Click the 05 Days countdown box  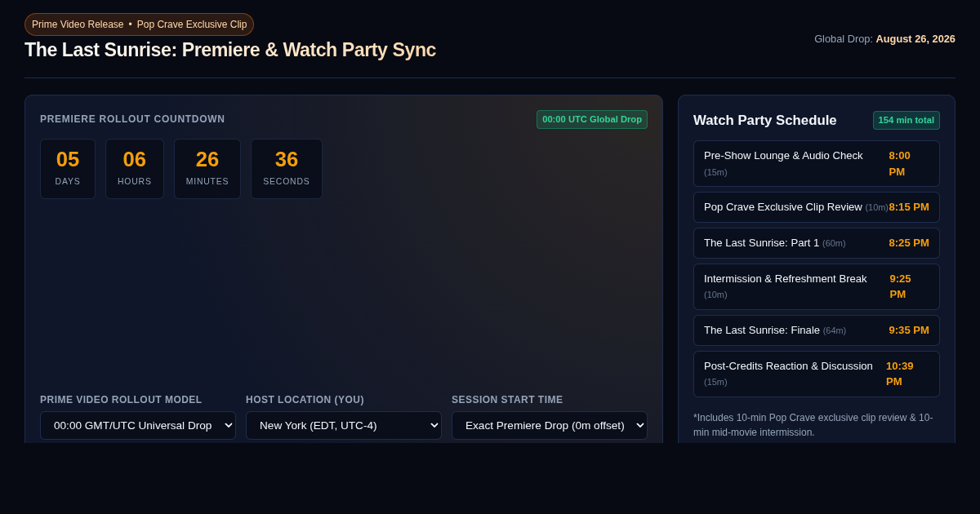(68, 169)
